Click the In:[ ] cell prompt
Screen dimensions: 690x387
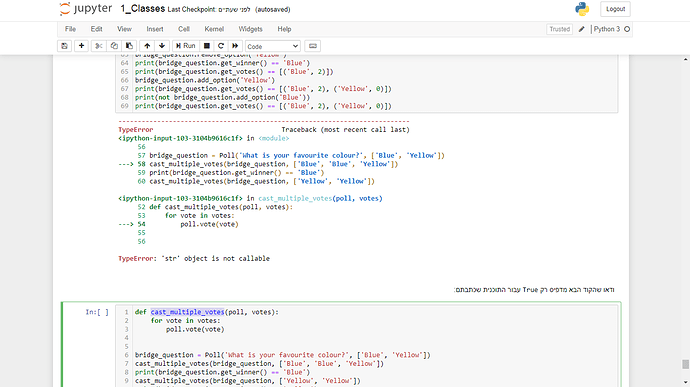point(97,312)
